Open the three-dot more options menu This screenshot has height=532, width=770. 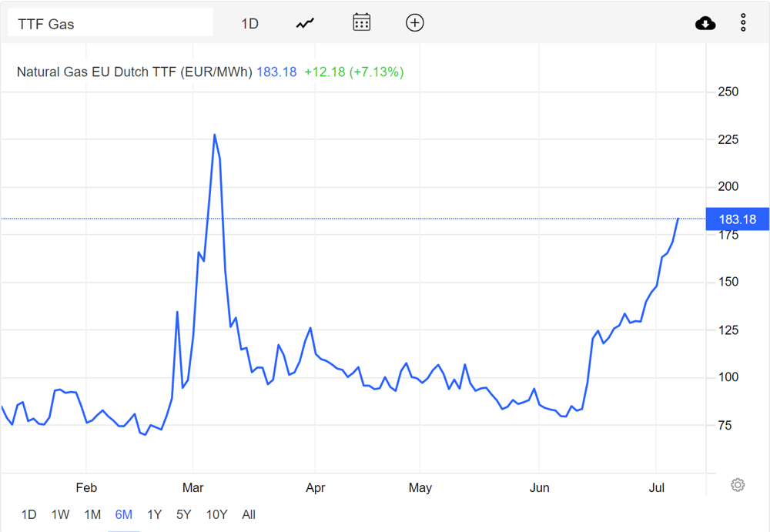(x=744, y=22)
